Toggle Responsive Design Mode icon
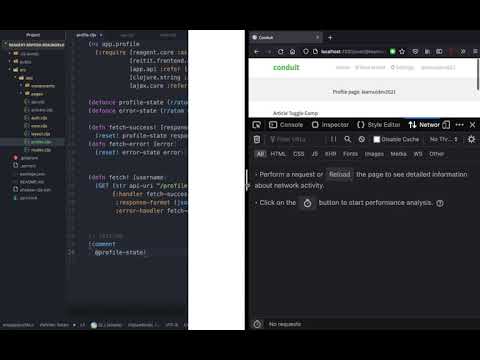This screenshot has width=480, height=360. point(446,125)
